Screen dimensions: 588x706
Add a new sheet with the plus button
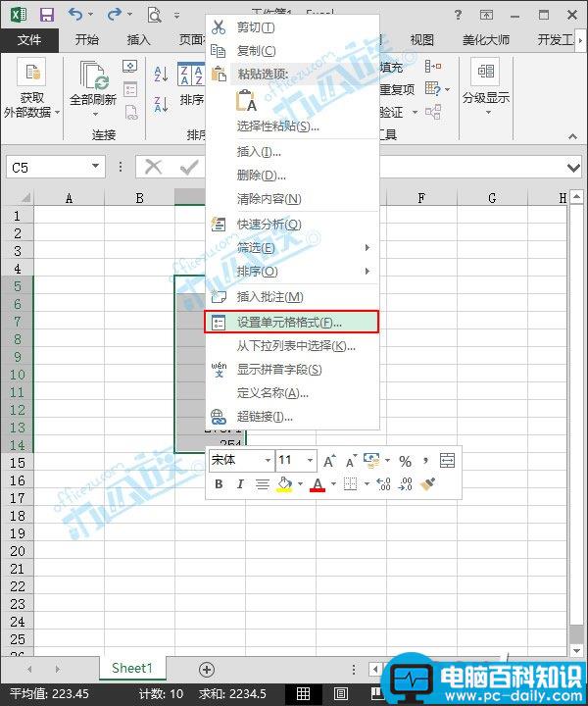coord(207,670)
